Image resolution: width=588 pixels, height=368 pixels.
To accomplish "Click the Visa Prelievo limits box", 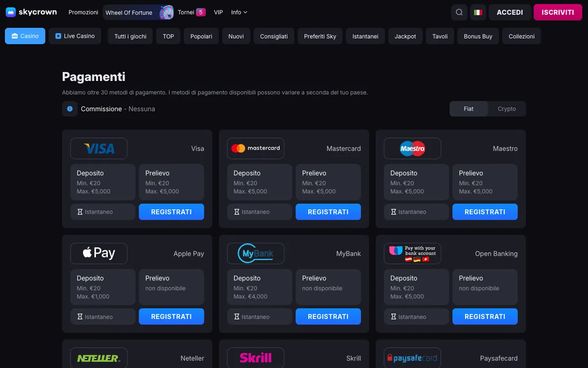I will click(171, 182).
